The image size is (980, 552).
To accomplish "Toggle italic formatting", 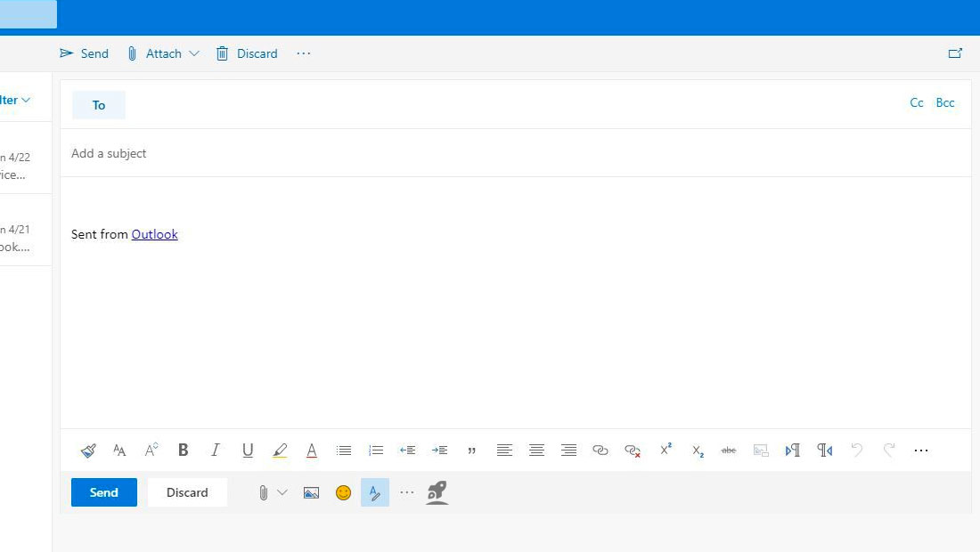I will click(215, 450).
